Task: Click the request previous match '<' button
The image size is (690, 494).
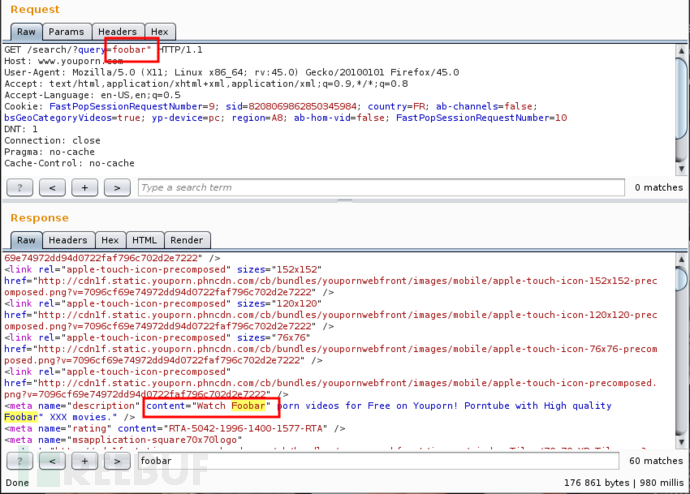Action: coord(52,187)
